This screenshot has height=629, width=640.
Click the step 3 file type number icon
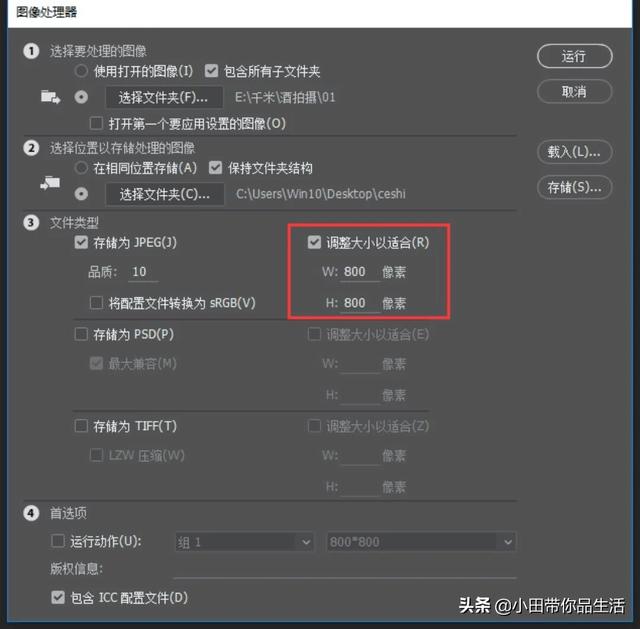click(31, 223)
